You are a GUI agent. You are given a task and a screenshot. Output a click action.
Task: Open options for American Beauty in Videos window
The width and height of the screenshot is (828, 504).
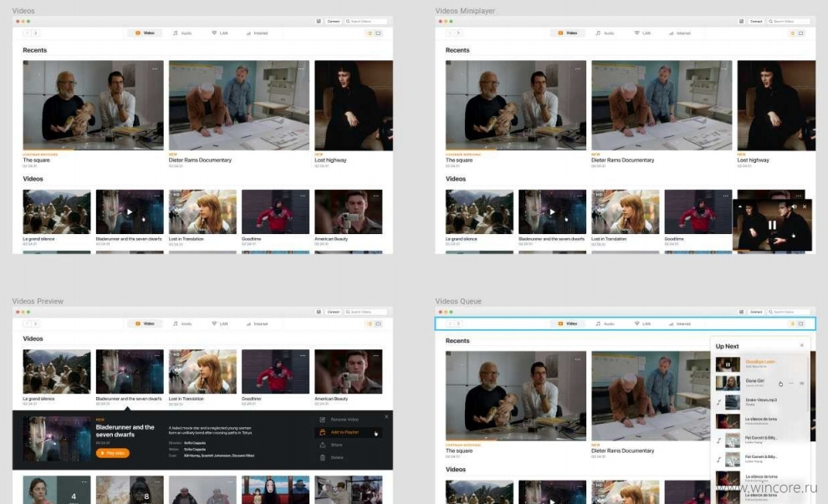376,196
